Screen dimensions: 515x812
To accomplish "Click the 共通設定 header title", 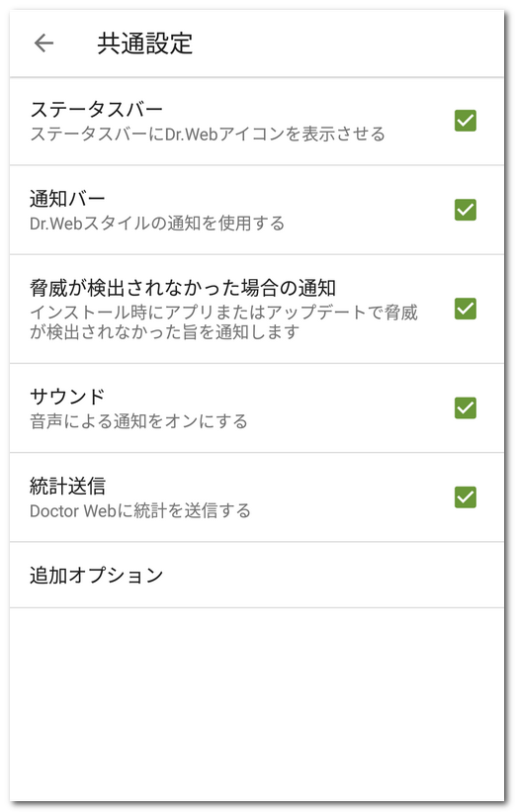I will pos(145,43).
